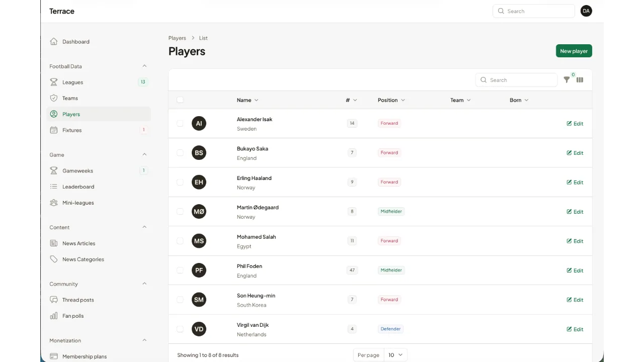Click the Membership plans card icon
Screen dimensions: 644x362
pyautogui.click(x=54, y=356)
